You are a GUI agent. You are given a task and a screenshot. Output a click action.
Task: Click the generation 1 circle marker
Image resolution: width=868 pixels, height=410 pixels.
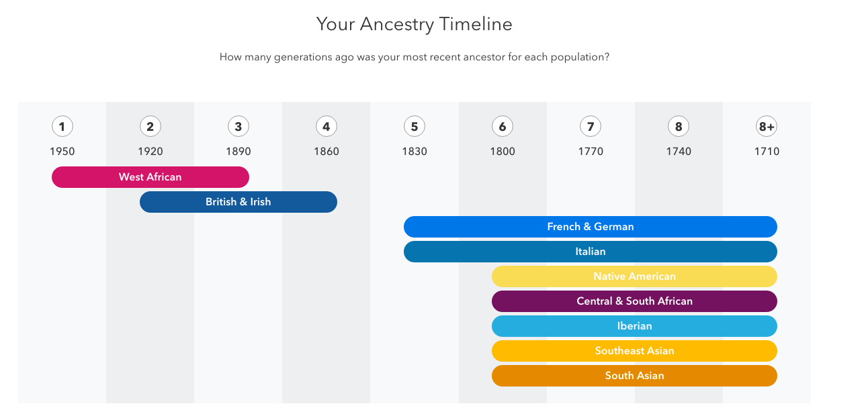(x=62, y=126)
